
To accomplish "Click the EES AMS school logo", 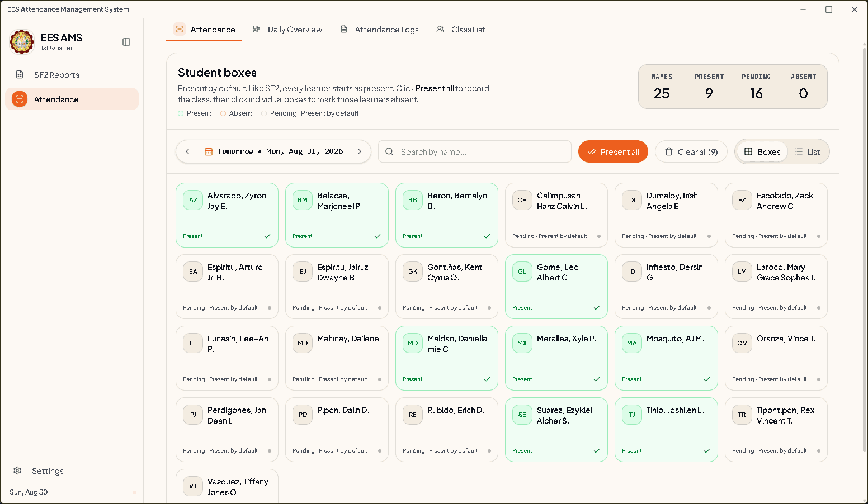I will click(22, 42).
